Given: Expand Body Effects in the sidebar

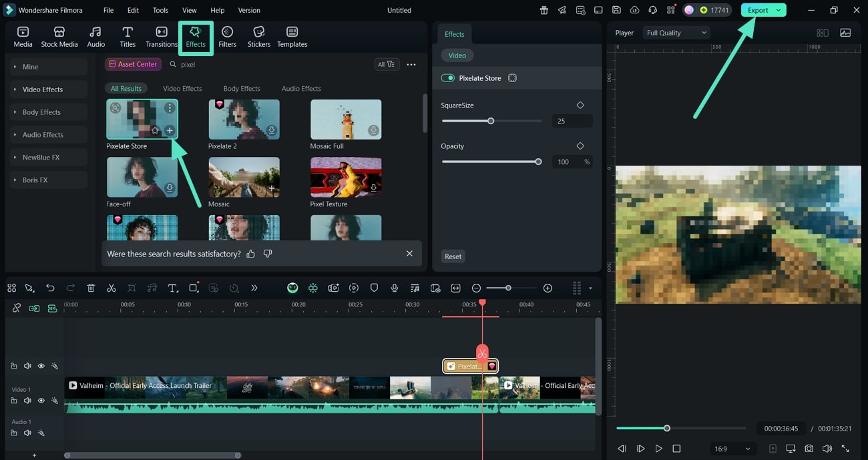Looking at the screenshot, I should (x=49, y=112).
